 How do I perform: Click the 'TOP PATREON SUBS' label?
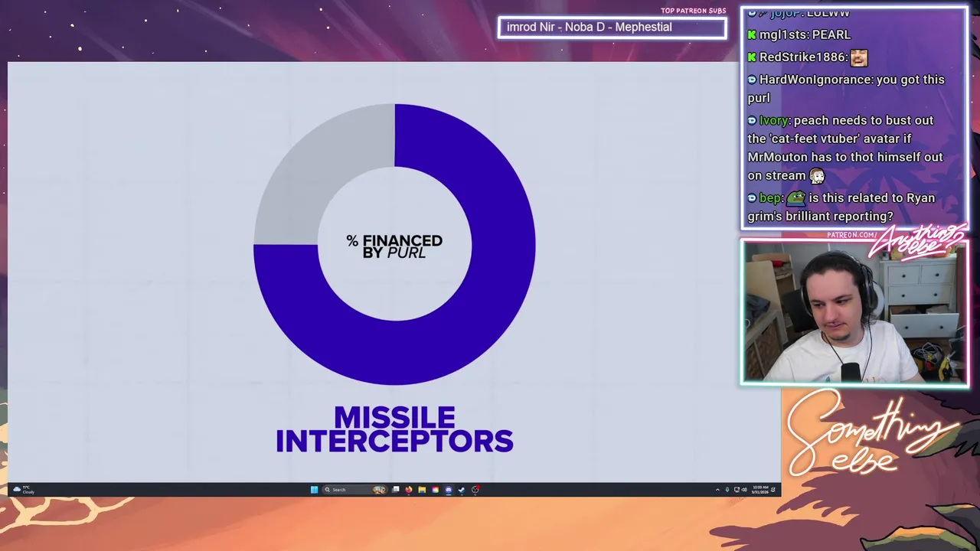(693, 11)
